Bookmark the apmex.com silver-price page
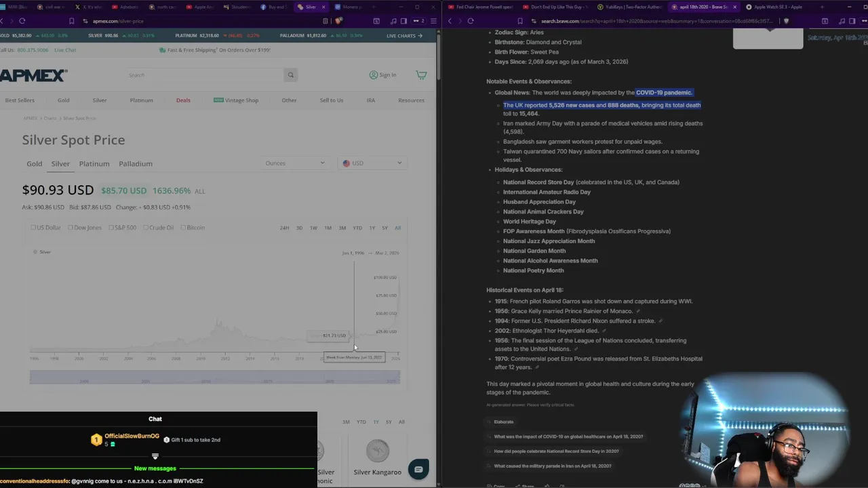Screen dimensions: 868x488 click(x=72, y=21)
